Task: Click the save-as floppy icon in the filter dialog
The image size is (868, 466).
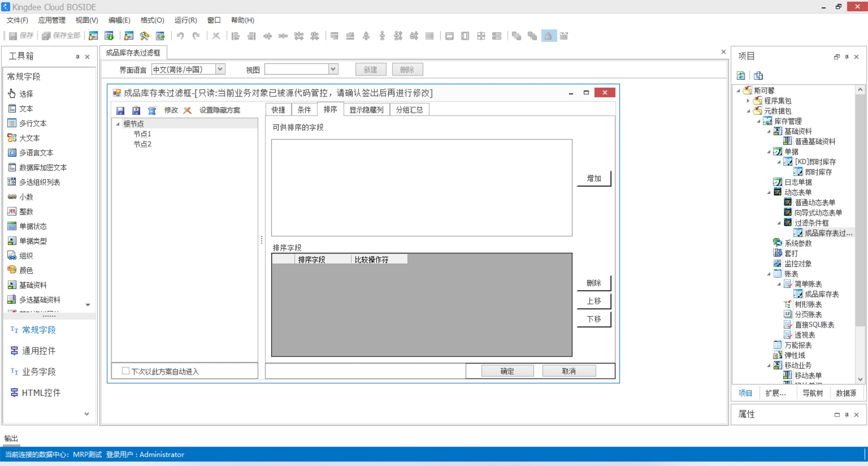Action: click(x=136, y=110)
